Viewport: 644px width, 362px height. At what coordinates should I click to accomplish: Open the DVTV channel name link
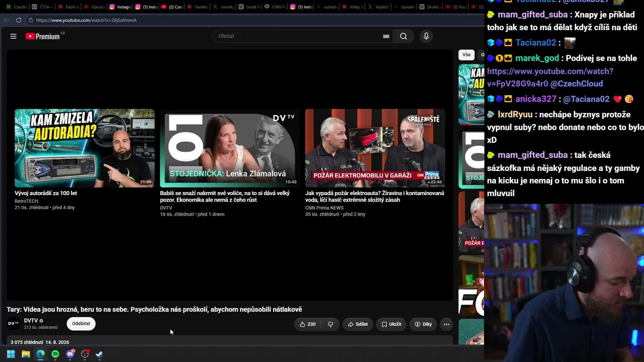tap(31, 321)
